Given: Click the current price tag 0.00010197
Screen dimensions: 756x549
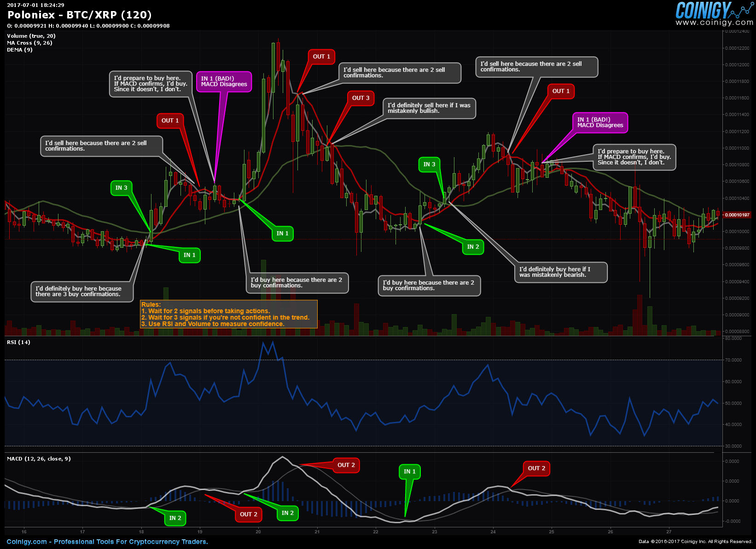Looking at the screenshot, I should pyautogui.click(x=737, y=215).
